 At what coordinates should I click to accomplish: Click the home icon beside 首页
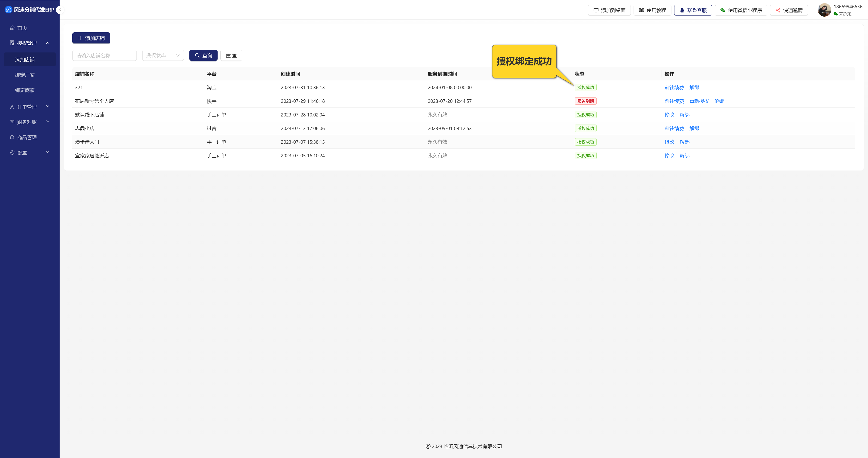(12, 28)
